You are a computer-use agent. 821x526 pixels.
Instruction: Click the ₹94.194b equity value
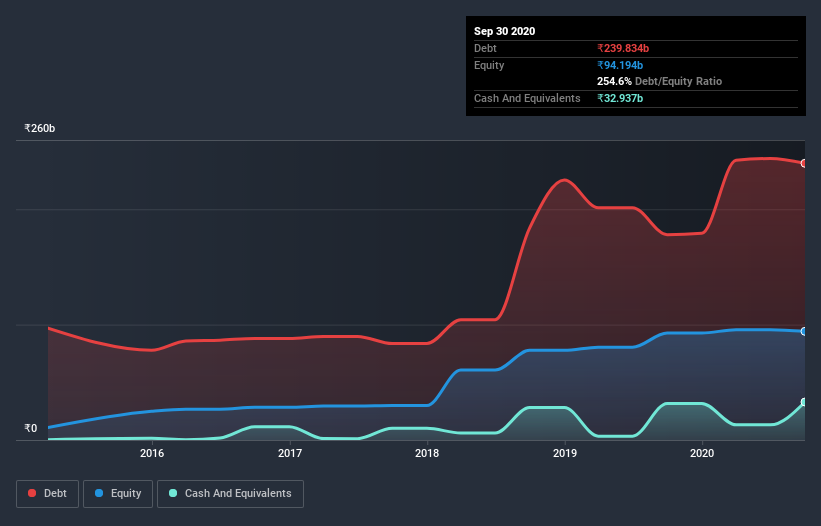tap(619, 65)
